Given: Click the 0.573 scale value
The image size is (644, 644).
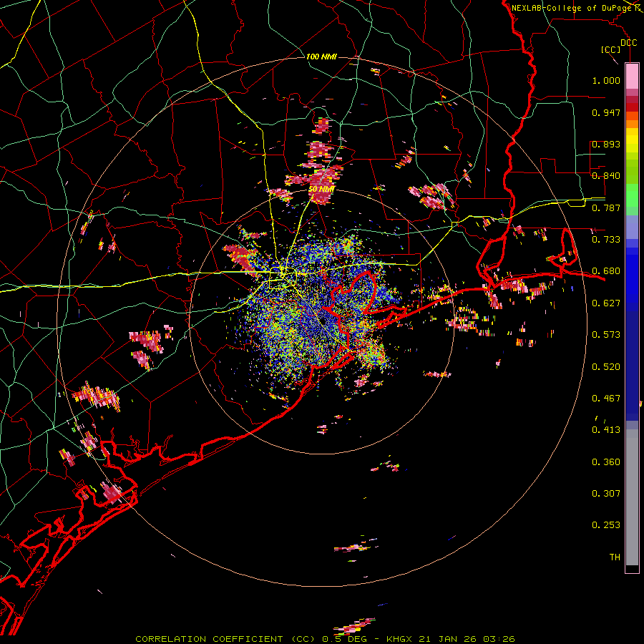Looking at the screenshot, I should pyautogui.click(x=606, y=335).
